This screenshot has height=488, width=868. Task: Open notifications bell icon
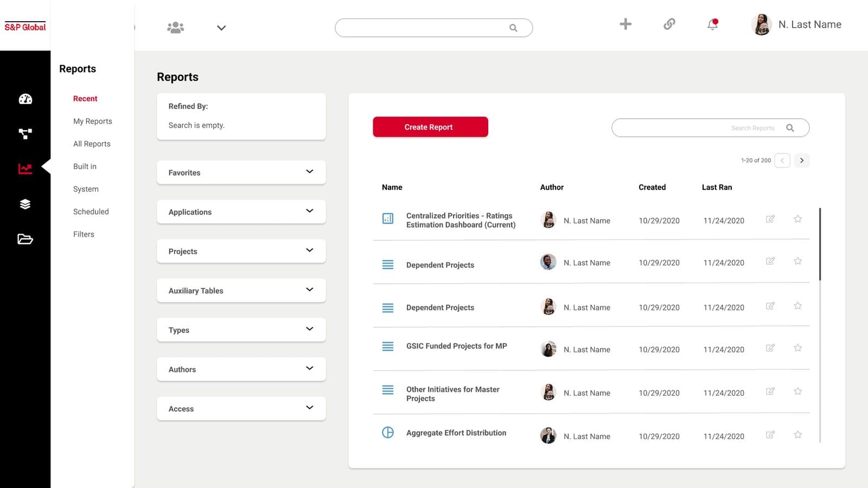click(x=713, y=24)
